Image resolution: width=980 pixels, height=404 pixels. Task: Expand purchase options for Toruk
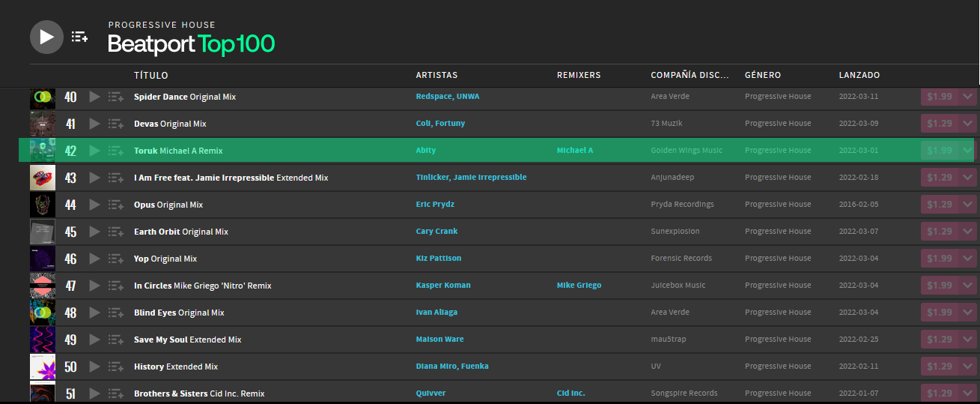pyautogui.click(x=967, y=151)
